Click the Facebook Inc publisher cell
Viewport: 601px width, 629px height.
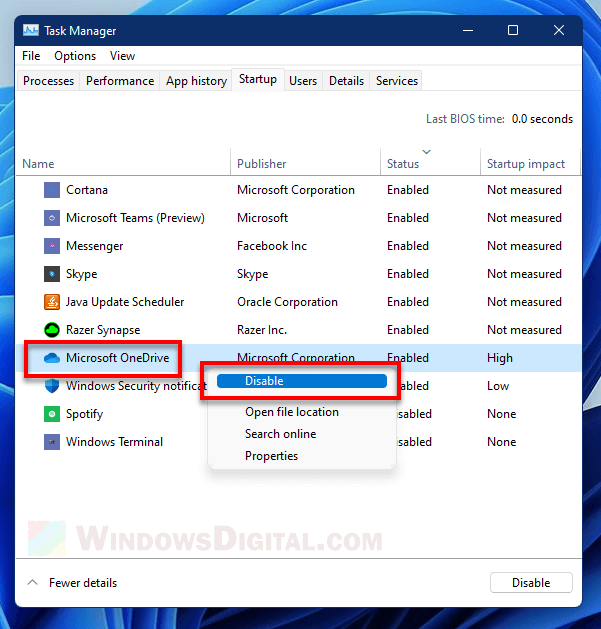[x=272, y=246]
